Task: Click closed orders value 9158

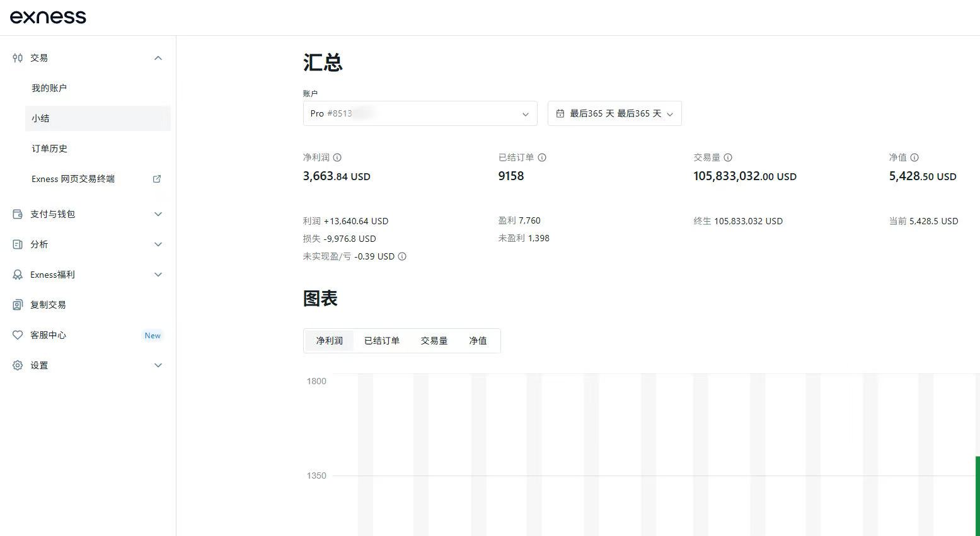Action: point(511,176)
